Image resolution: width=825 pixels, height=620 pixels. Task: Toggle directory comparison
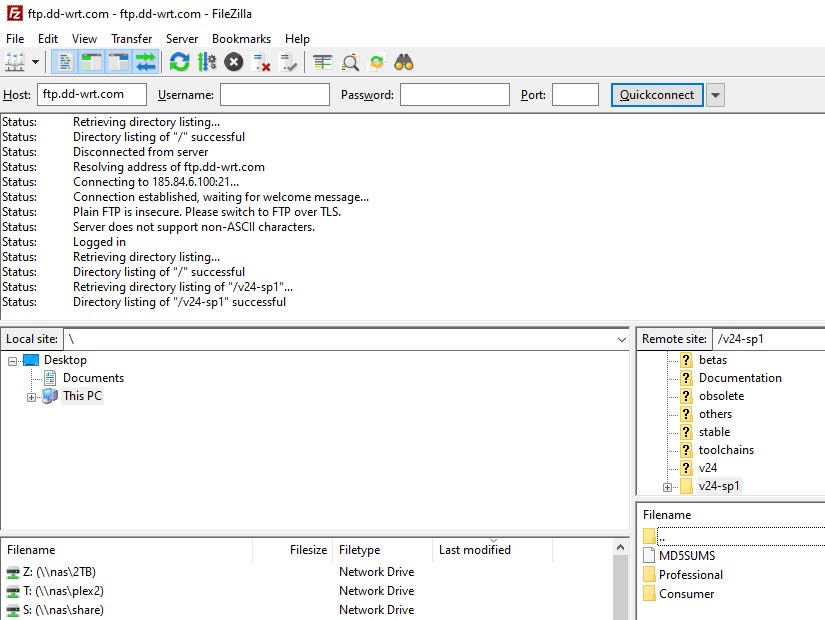[x=350, y=63]
